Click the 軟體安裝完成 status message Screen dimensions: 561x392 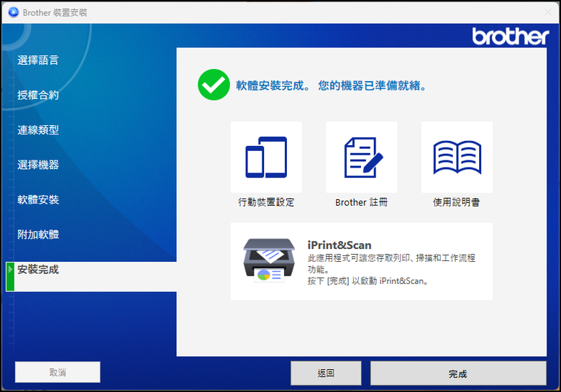tap(332, 86)
